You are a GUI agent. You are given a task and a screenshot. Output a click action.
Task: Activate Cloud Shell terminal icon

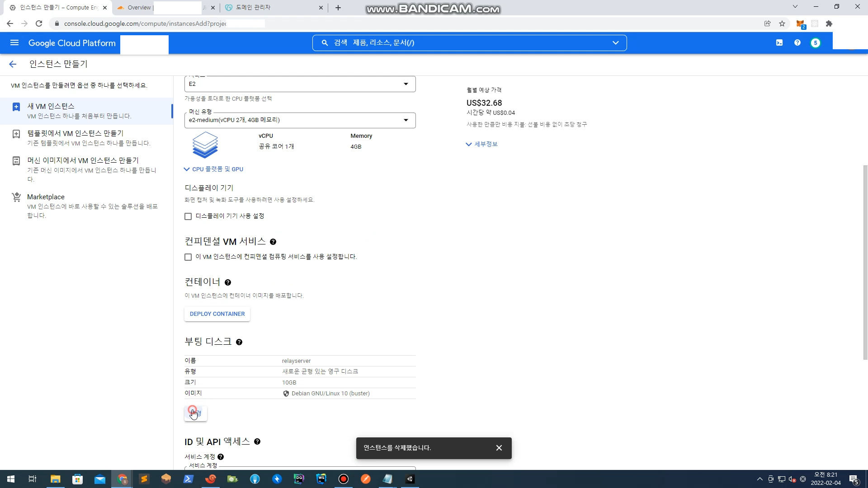(779, 43)
